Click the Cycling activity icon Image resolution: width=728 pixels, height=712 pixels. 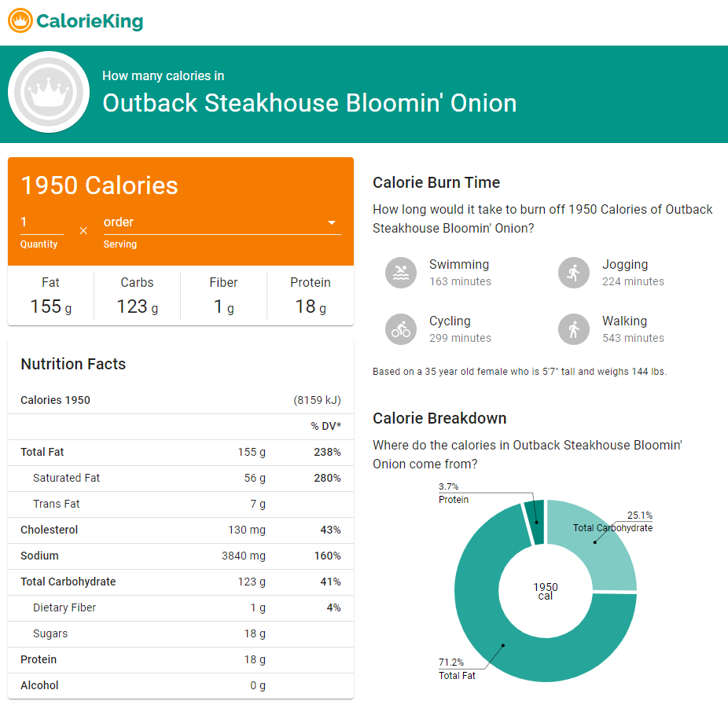pos(401,329)
